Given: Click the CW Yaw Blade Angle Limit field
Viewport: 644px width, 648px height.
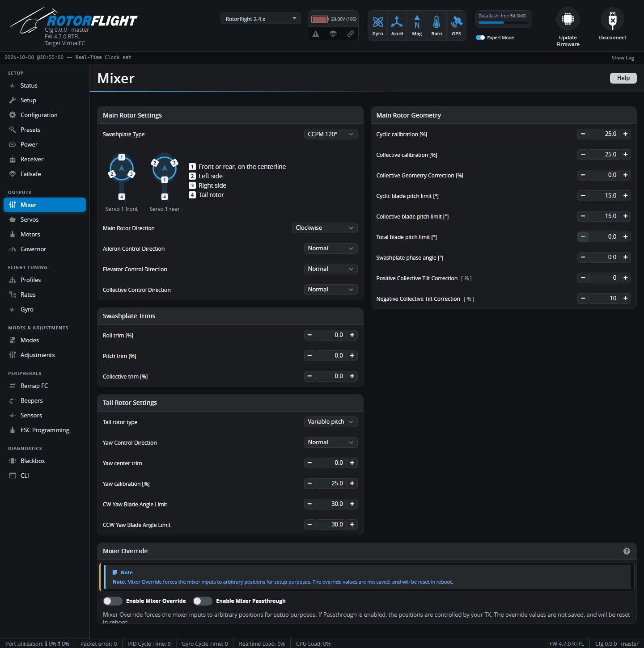Looking at the screenshot, I should pyautogui.click(x=330, y=504).
